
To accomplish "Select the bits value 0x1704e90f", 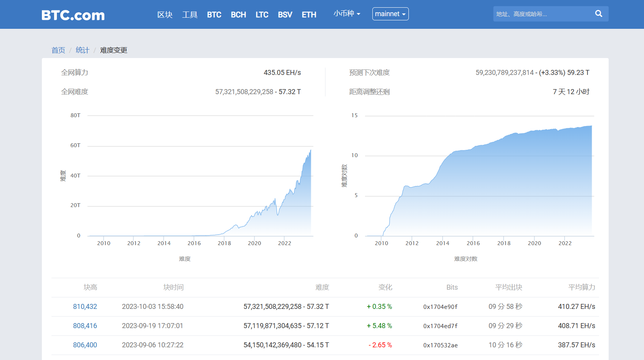I will [x=440, y=307].
